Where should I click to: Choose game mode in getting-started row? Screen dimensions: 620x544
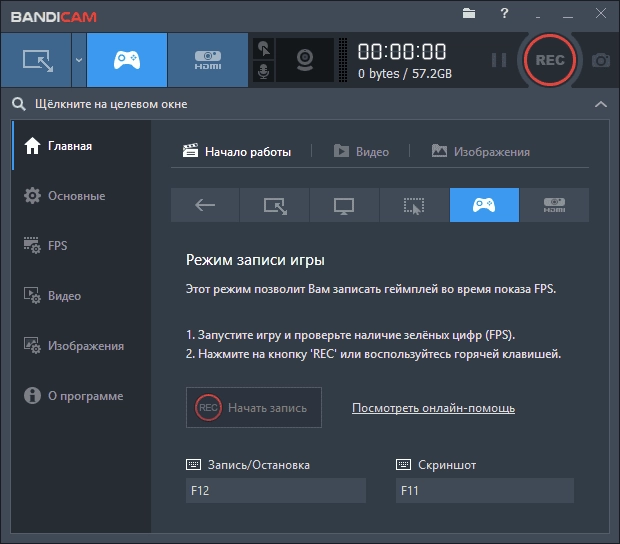click(484, 205)
